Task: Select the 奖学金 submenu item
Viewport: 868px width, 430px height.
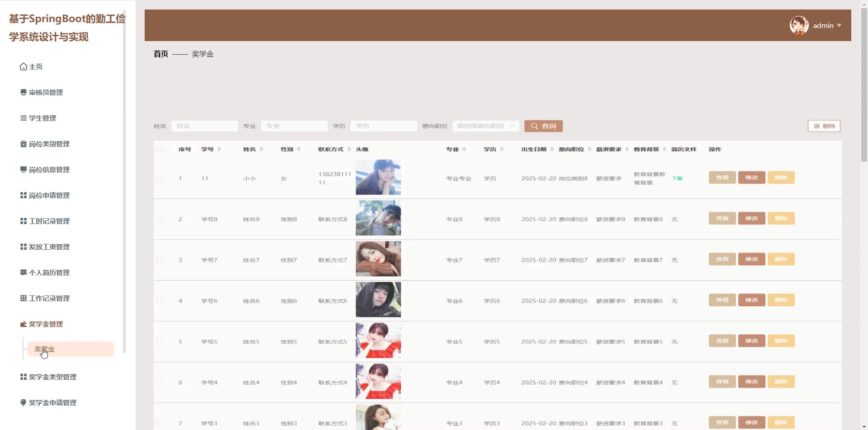Action: pyautogui.click(x=71, y=349)
